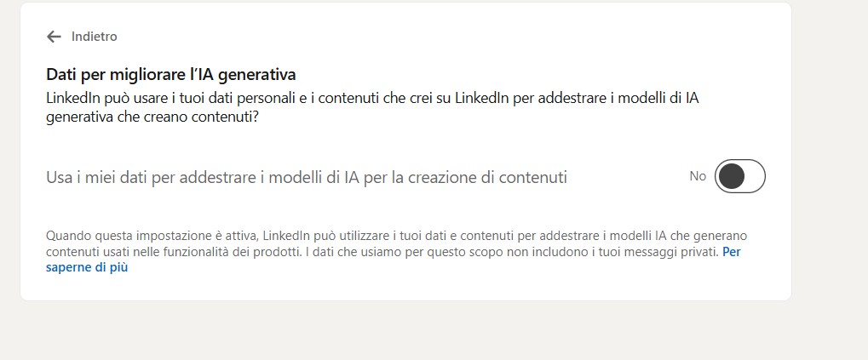Toggle the AI data training switch
The image size is (868, 360).
click(739, 176)
